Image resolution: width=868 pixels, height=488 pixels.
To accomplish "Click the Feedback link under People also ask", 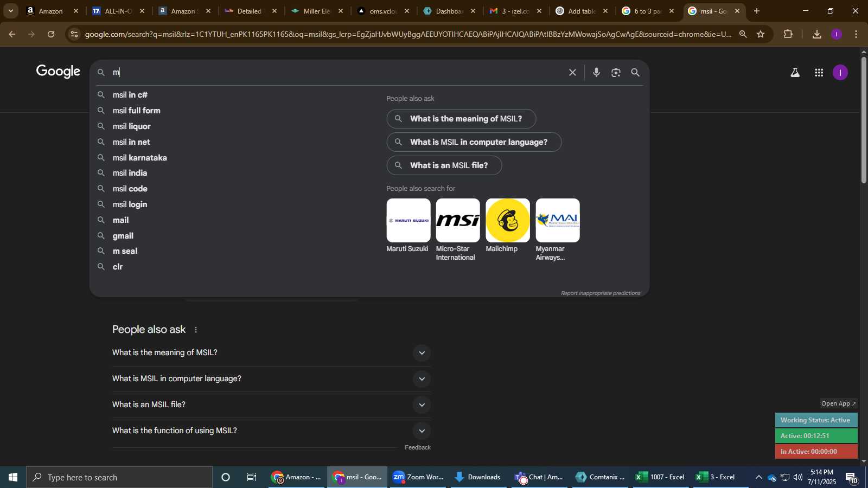I will coord(418,448).
